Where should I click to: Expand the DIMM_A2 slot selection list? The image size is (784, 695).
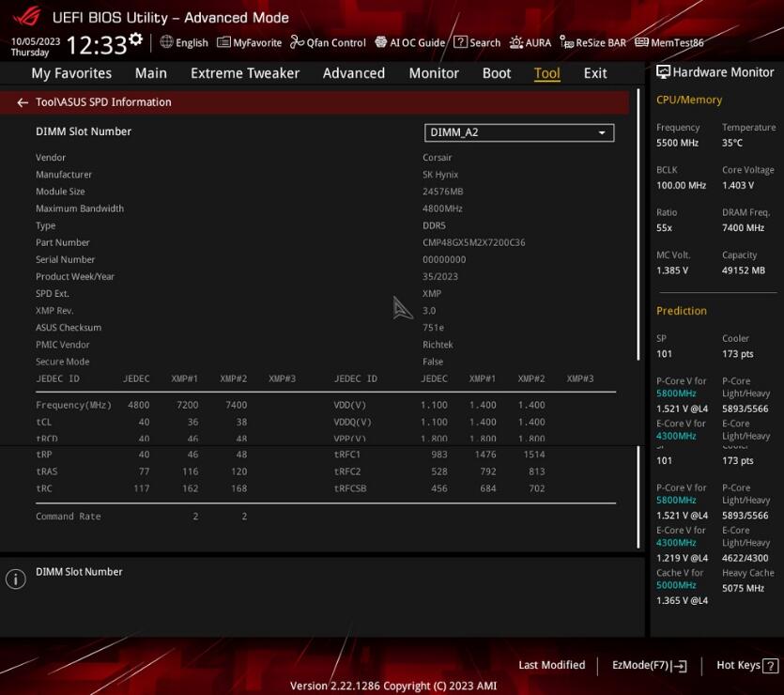(601, 132)
